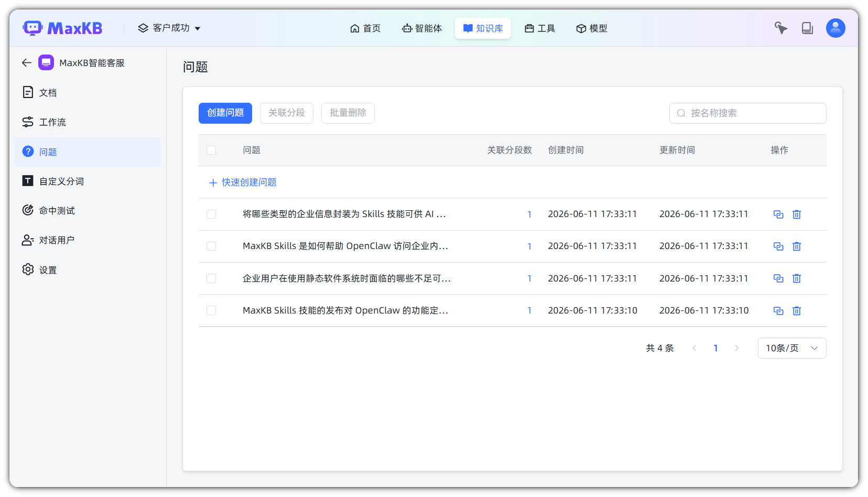Open 自定义分词 in the sidebar
This screenshot has width=868, height=497.
click(x=88, y=181)
